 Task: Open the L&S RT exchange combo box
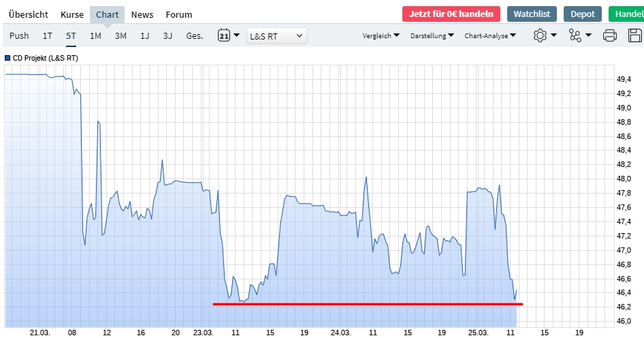click(x=276, y=36)
